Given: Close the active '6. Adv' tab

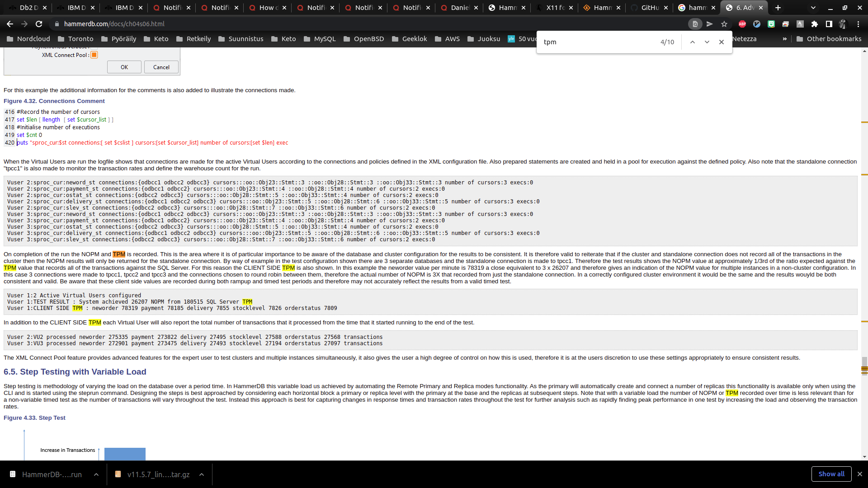Looking at the screenshot, I should pos(761,8).
